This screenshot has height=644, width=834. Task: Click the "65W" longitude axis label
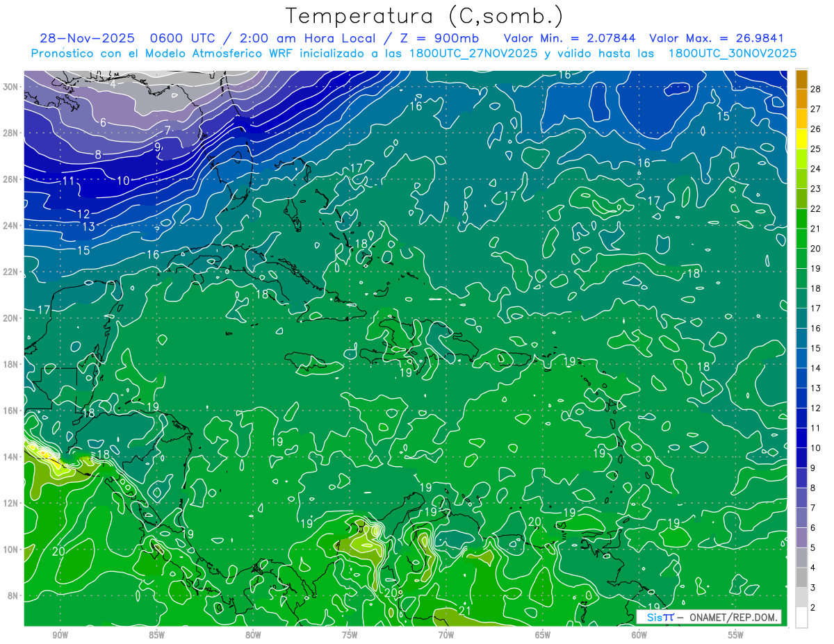[543, 635]
